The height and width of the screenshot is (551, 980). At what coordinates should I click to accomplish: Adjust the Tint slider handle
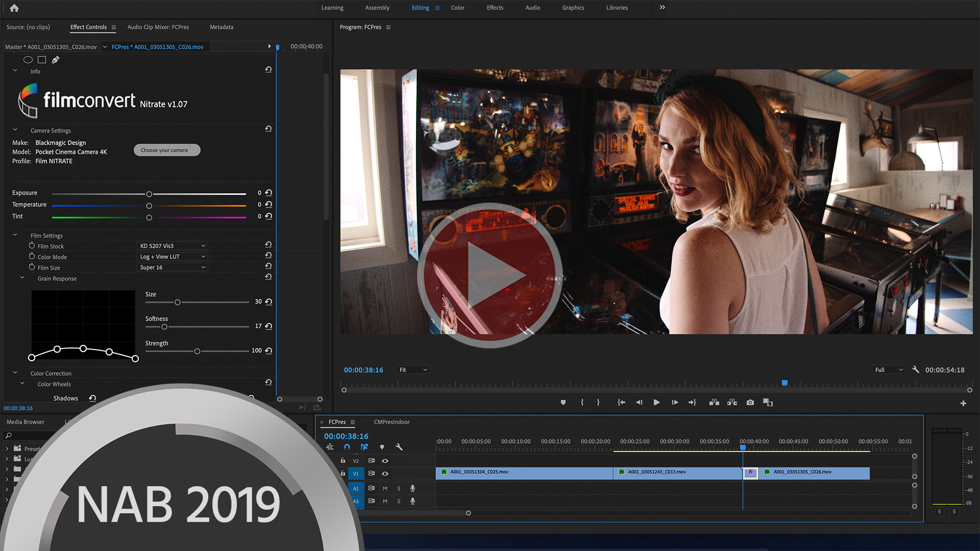tap(149, 217)
